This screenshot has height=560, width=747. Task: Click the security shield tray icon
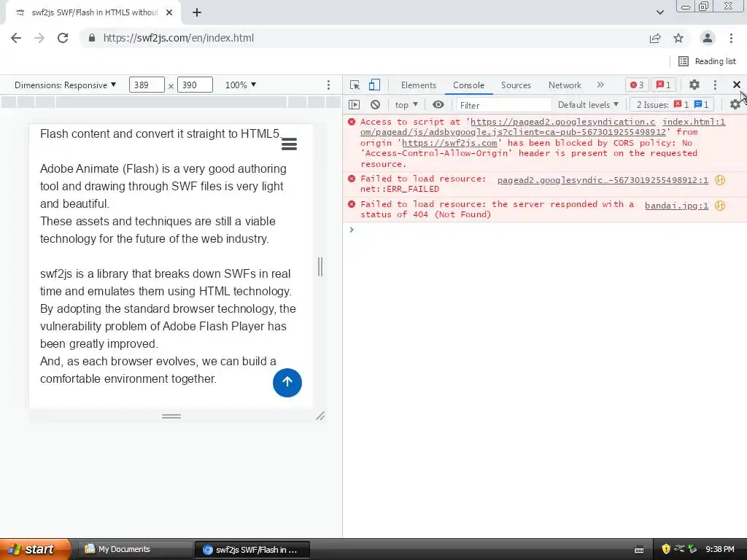[666, 550]
